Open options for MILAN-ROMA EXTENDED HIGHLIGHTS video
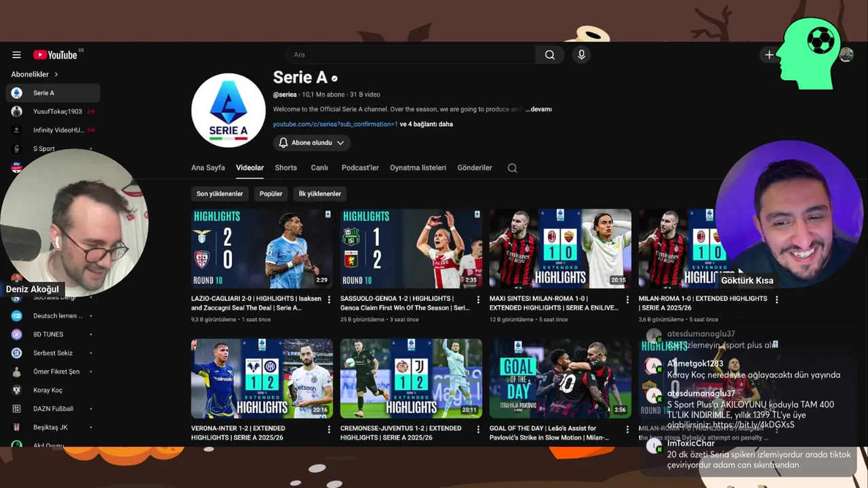 776,299
